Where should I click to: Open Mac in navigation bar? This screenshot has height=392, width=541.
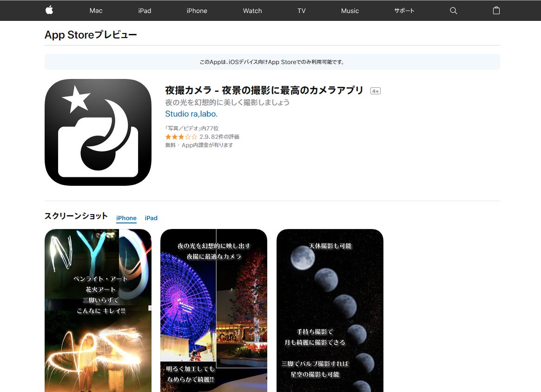[96, 11]
